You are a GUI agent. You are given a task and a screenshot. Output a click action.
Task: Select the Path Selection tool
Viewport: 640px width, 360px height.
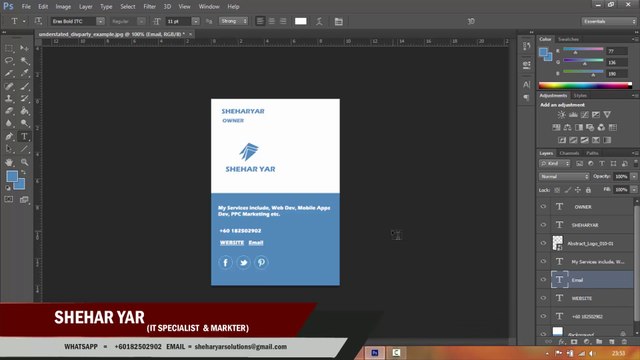coord(9,149)
